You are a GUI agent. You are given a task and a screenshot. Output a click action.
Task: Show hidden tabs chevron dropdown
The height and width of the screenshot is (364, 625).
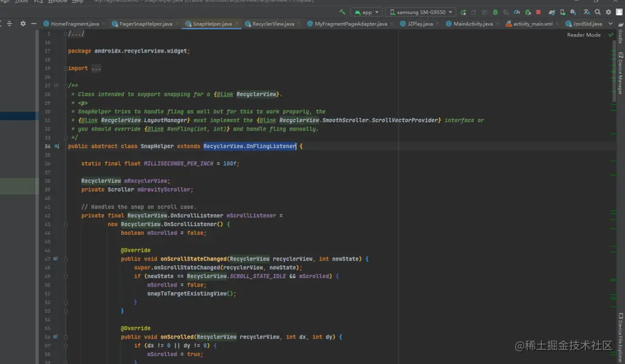(610, 24)
